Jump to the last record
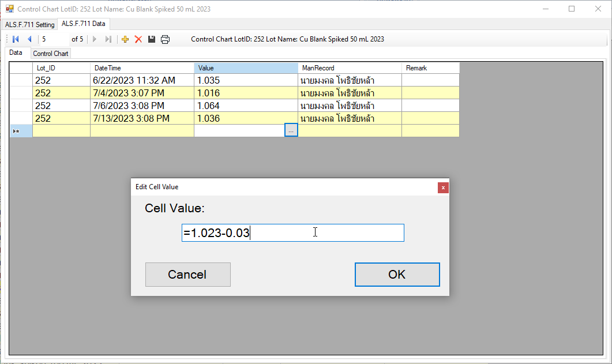Screen dimensions: 612x364 coord(108,39)
